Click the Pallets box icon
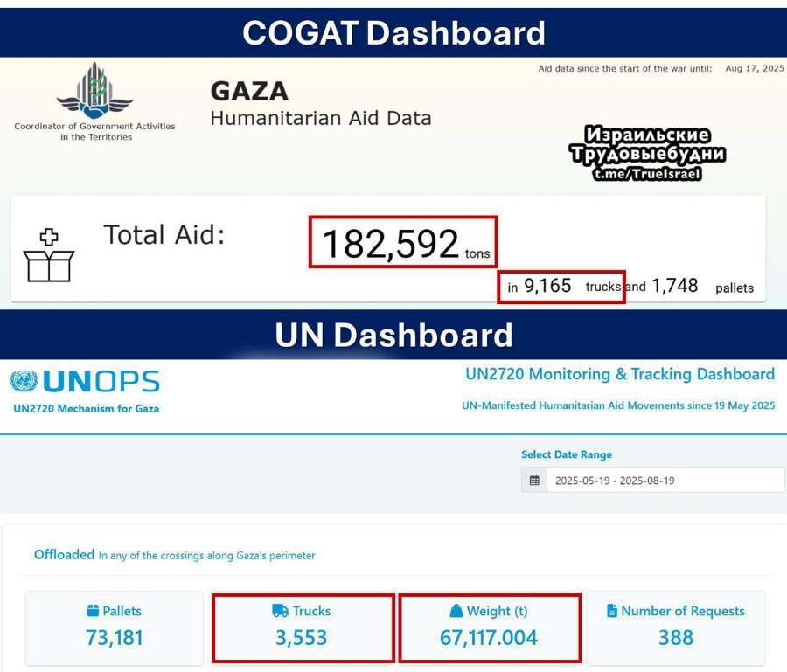787x672 pixels. click(x=93, y=610)
